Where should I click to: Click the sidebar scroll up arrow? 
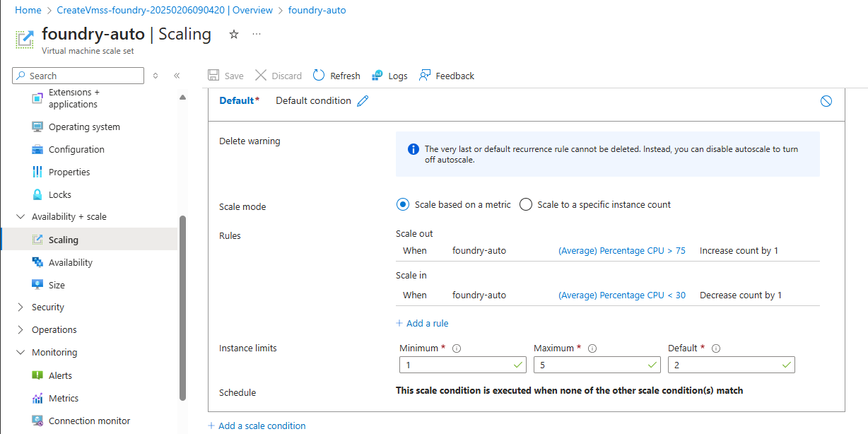[183, 97]
